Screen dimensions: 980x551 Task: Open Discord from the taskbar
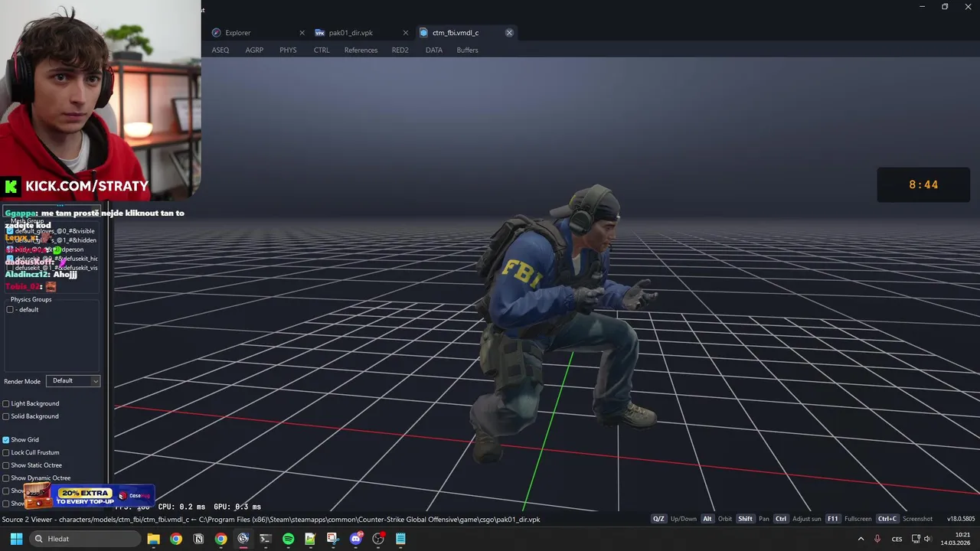pyautogui.click(x=355, y=539)
